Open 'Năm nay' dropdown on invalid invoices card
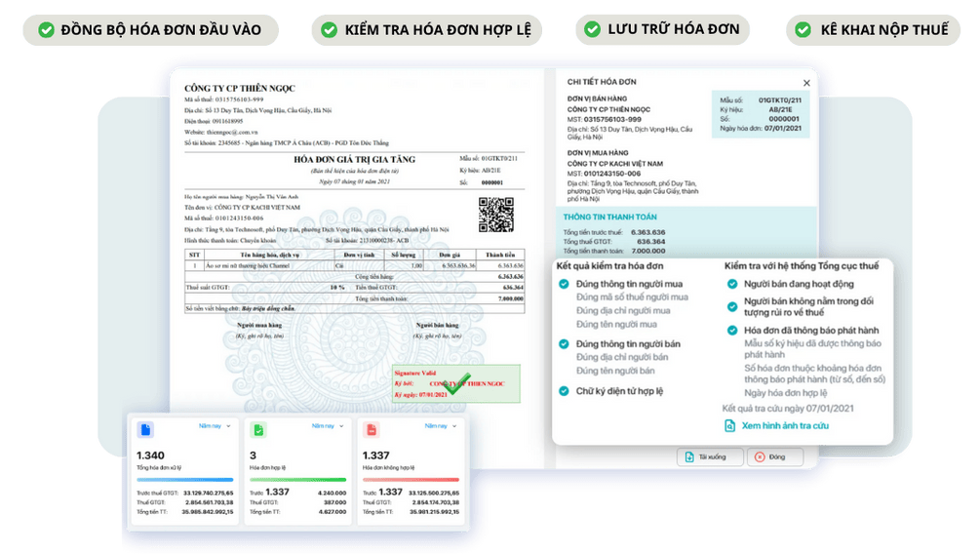Viewport: 980px width, 554px height. 442,426
